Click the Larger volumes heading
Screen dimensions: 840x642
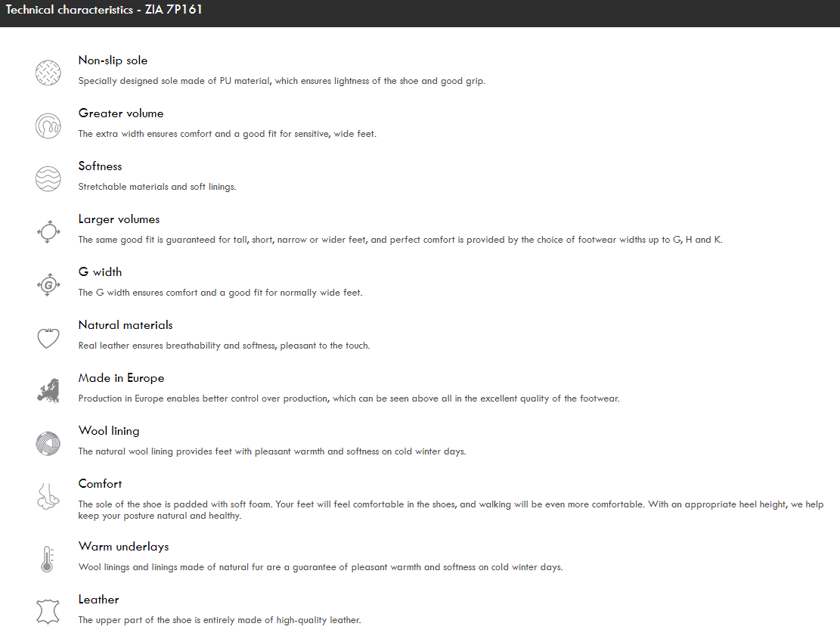pos(119,219)
